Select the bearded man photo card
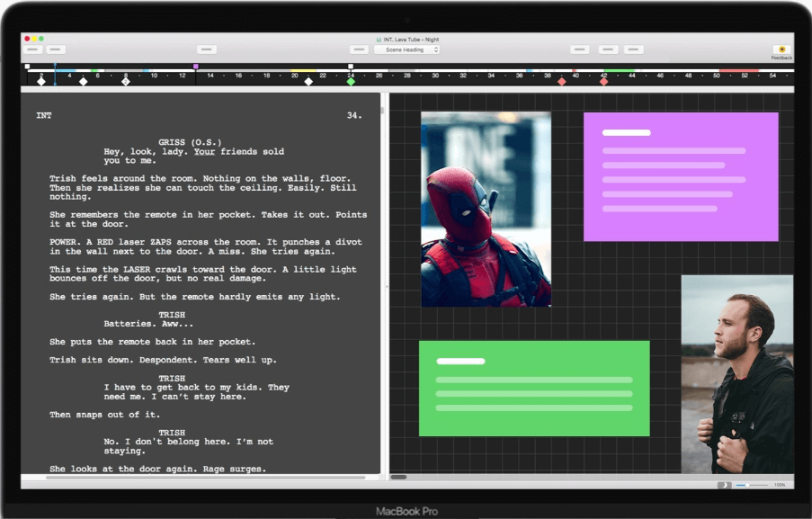Screen dimensions: 812x519 (x=736, y=373)
